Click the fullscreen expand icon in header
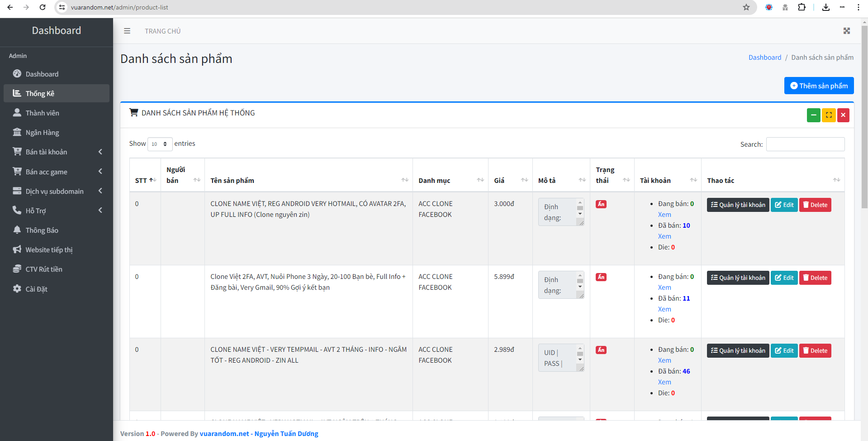This screenshot has width=868, height=441. (847, 31)
